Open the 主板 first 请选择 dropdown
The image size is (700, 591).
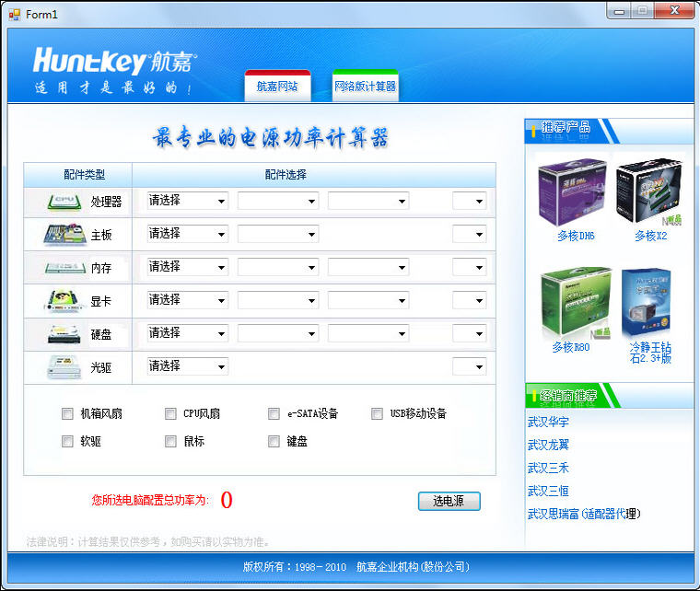(188, 234)
